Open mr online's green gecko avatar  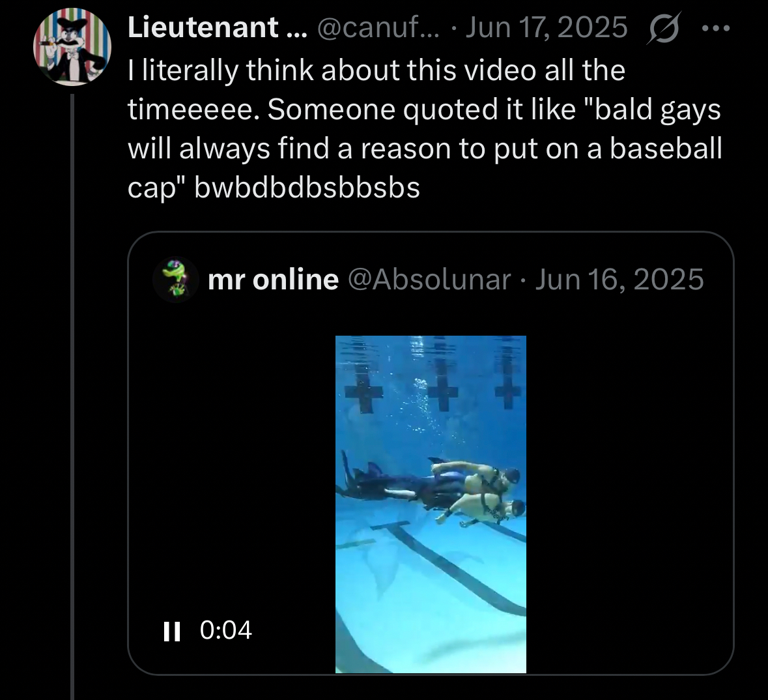click(x=176, y=279)
